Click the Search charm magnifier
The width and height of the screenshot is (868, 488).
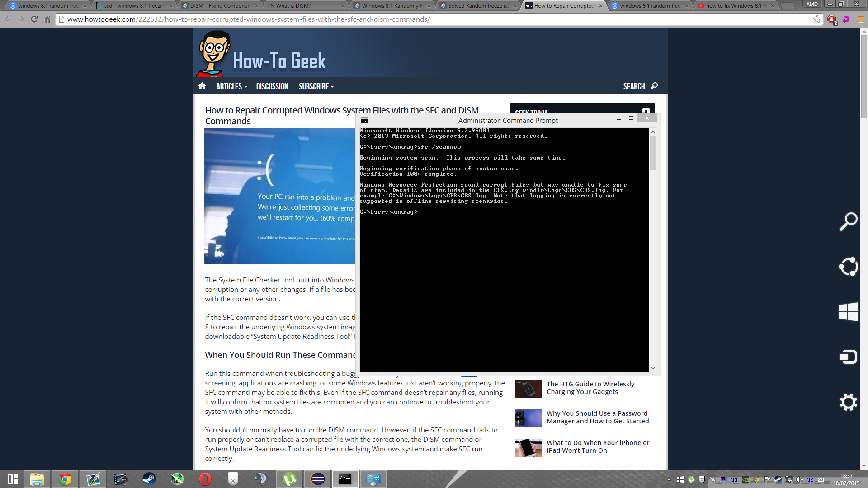pyautogui.click(x=848, y=221)
